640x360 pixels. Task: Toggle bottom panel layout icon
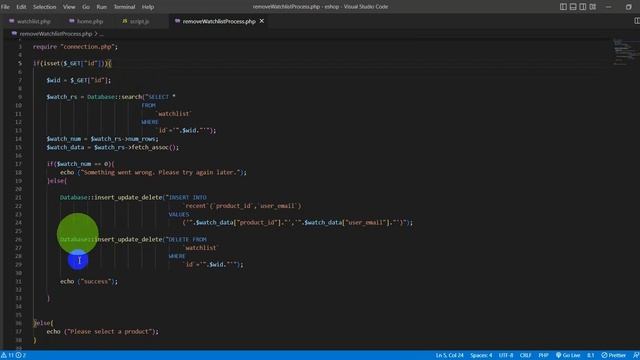(573, 7)
